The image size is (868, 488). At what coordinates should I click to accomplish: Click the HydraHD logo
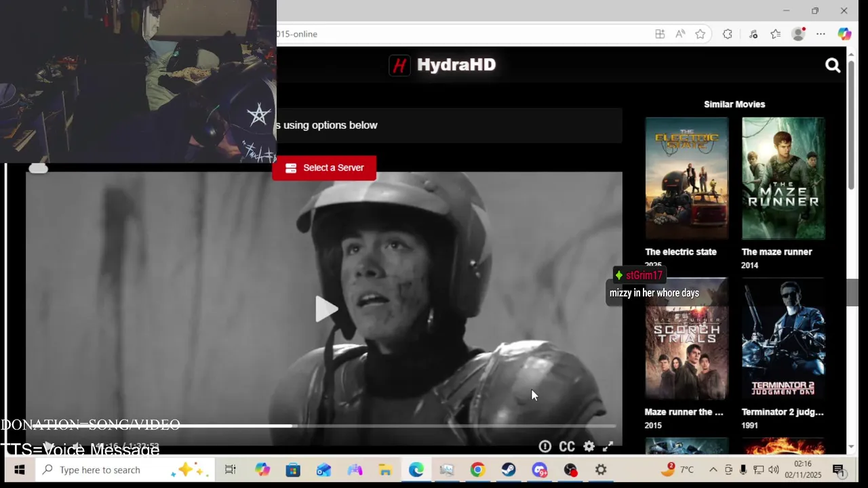tap(443, 65)
